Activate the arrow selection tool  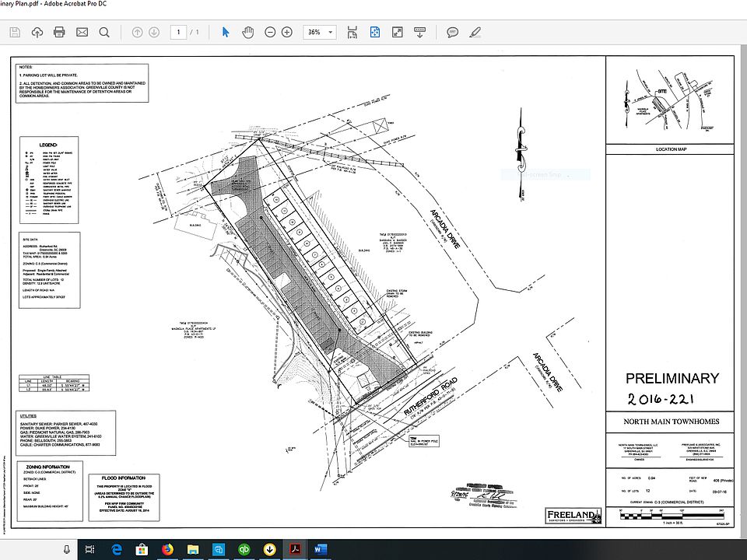(x=226, y=32)
